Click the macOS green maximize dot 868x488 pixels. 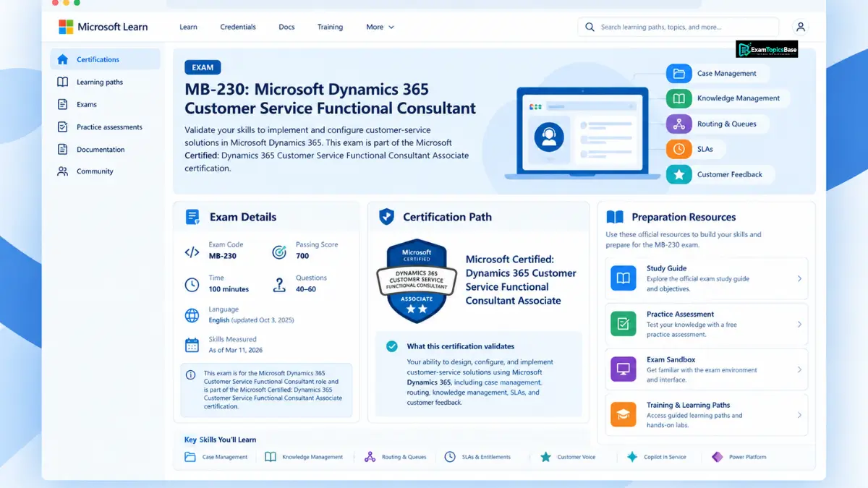[x=77, y=4]
